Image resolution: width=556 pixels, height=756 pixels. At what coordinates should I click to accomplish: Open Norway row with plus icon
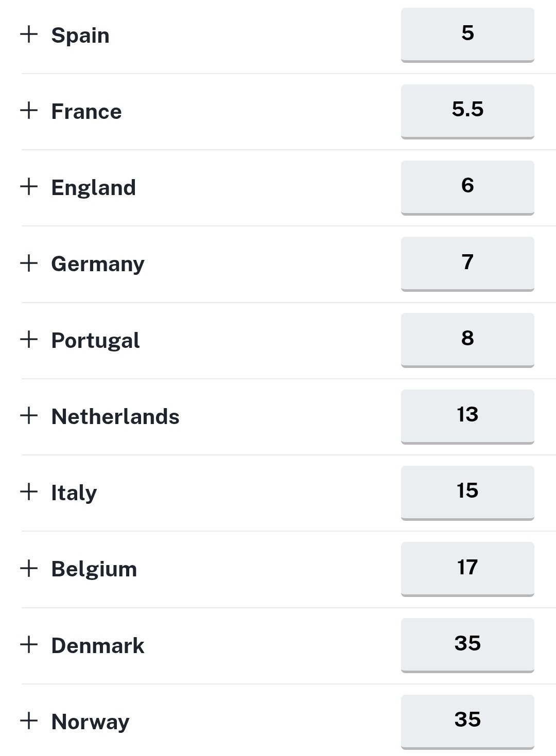(x=29, y=720)
